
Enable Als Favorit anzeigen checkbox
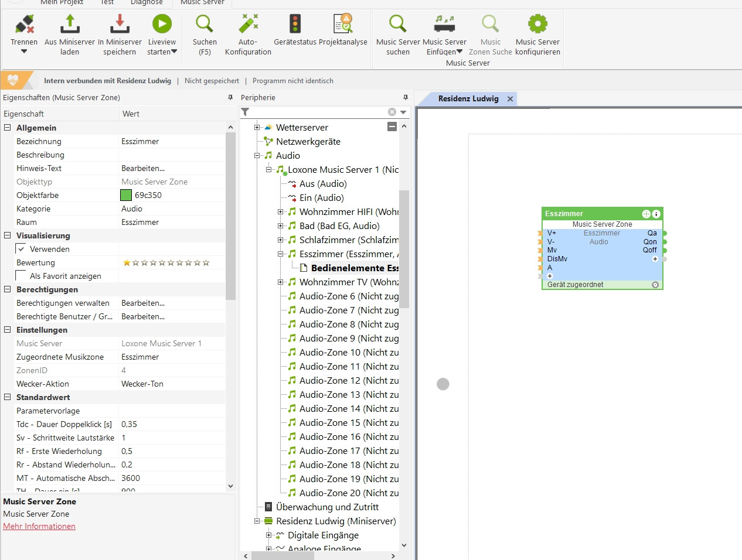tap(21, 276)
